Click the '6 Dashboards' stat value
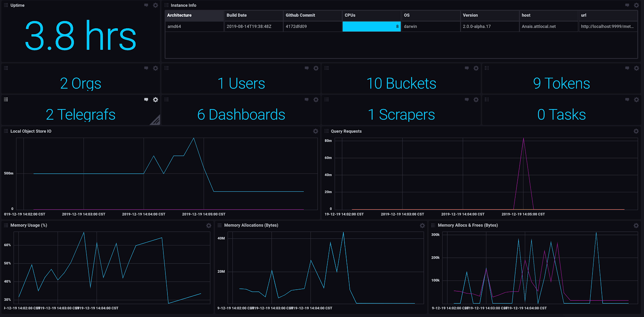The image size is (644, 317). click(241, 115)
